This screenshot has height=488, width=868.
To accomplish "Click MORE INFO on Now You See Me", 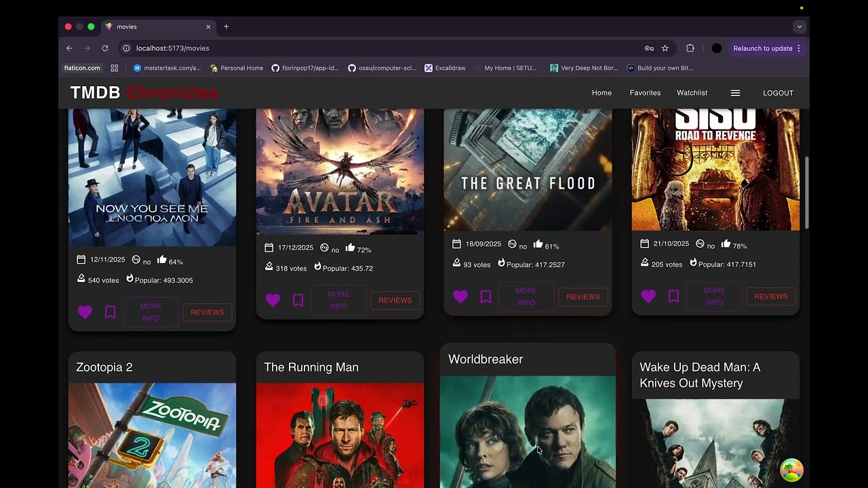I will point(151,312).
